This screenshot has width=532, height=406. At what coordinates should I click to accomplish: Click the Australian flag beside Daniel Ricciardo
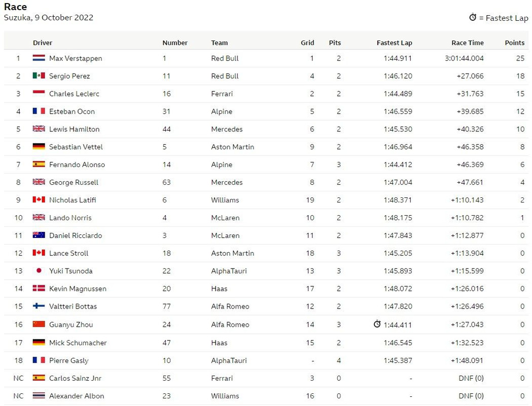tap(39, 235)
